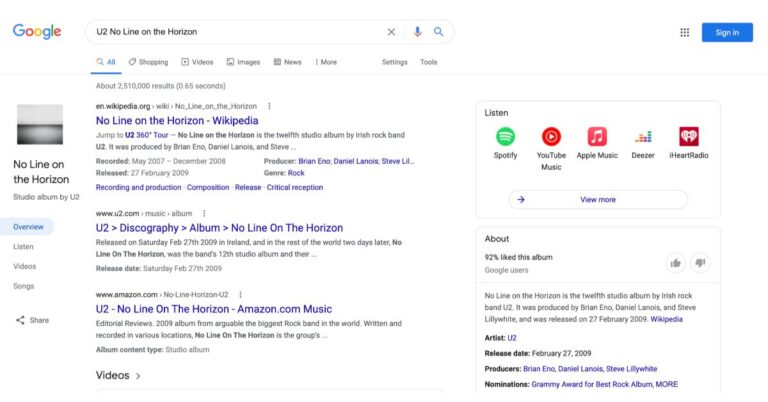Open the More search options menu
The width and height of the screenshot is (768, 402).
326,62
